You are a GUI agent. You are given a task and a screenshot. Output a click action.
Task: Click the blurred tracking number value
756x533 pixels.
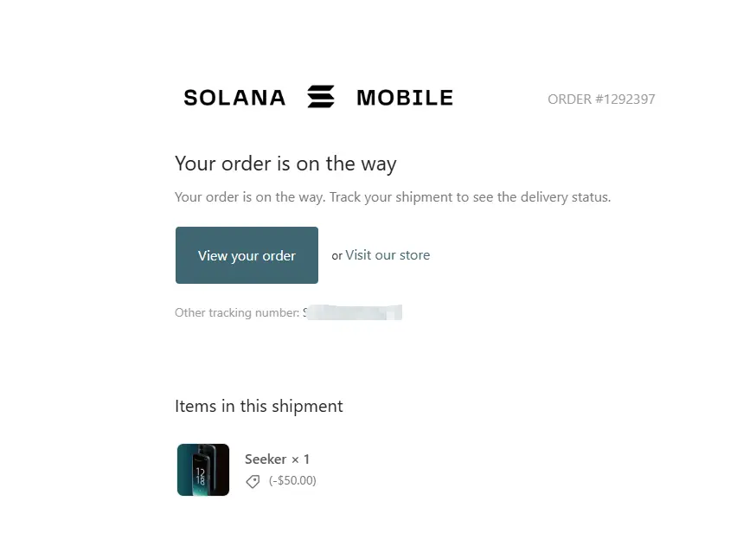tap(352, 312)
